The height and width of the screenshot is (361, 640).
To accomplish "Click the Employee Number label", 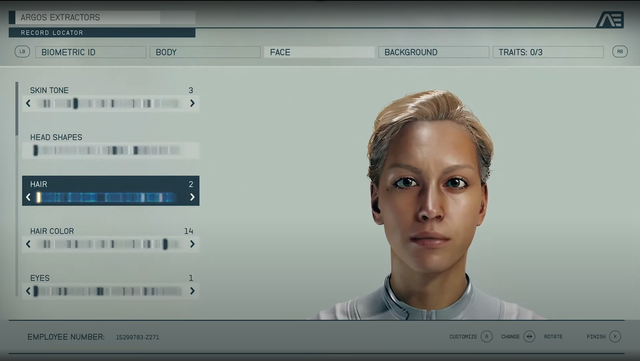I will click(66, 337).
